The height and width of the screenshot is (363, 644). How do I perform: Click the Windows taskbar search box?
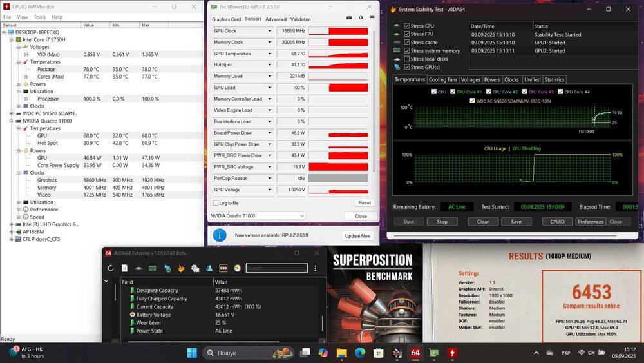coord(248,353)
